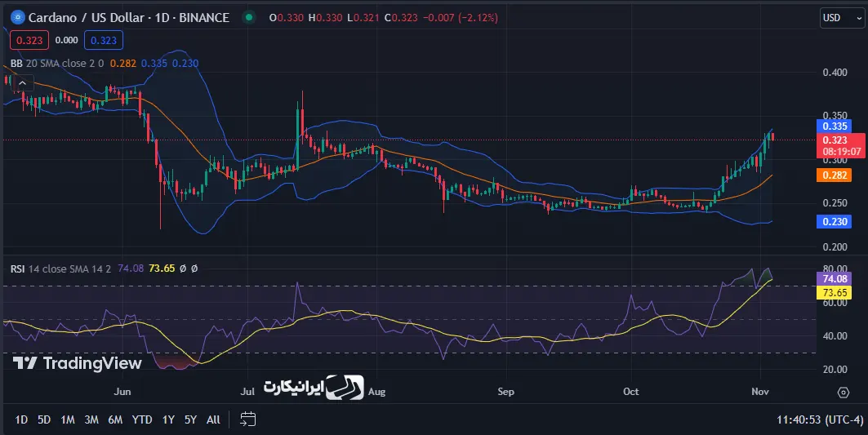The width and height of the screenshot is (868, 435).
Task: Collapse the indicator legend with chevron arrow
Action: coord(22,82)
